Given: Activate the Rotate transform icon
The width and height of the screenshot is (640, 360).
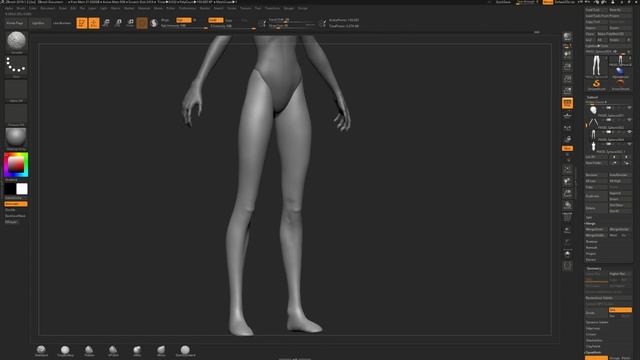Looking at the screenshot, I should coord(130,23).
